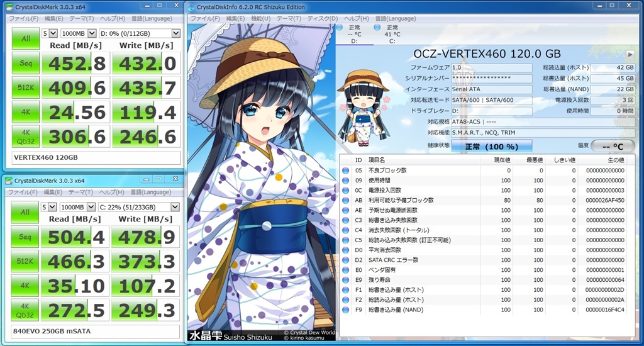Run 4K test in top CrystalDiskMark window
Screen dimensions: 644x346
(25, 112)
